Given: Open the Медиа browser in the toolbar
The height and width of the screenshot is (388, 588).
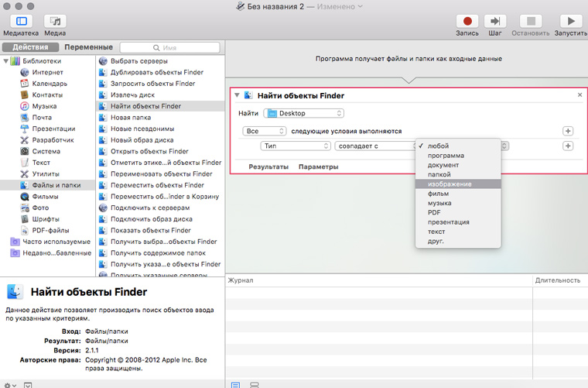Looking at the screenshot, I should [54, 21].
